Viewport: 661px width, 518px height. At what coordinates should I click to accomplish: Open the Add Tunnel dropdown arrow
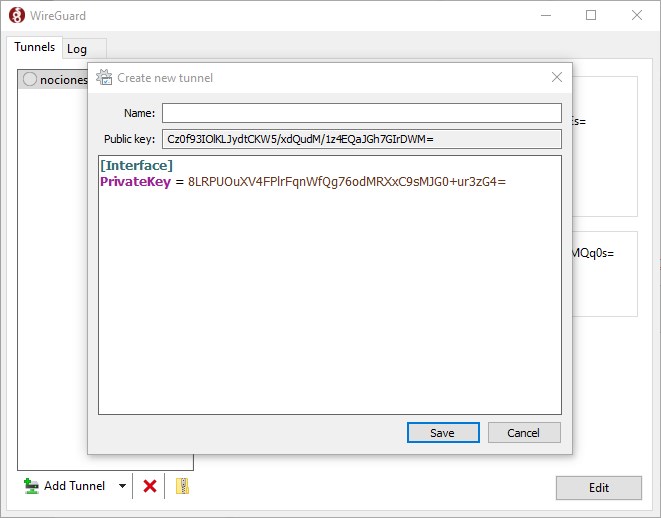(122, 486)
